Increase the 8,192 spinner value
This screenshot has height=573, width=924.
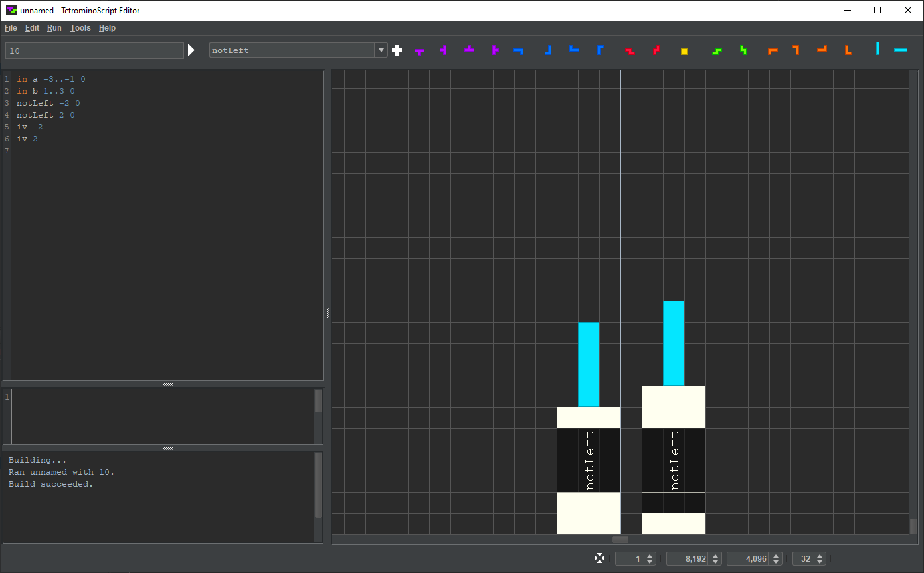click(x=715, y=556)
